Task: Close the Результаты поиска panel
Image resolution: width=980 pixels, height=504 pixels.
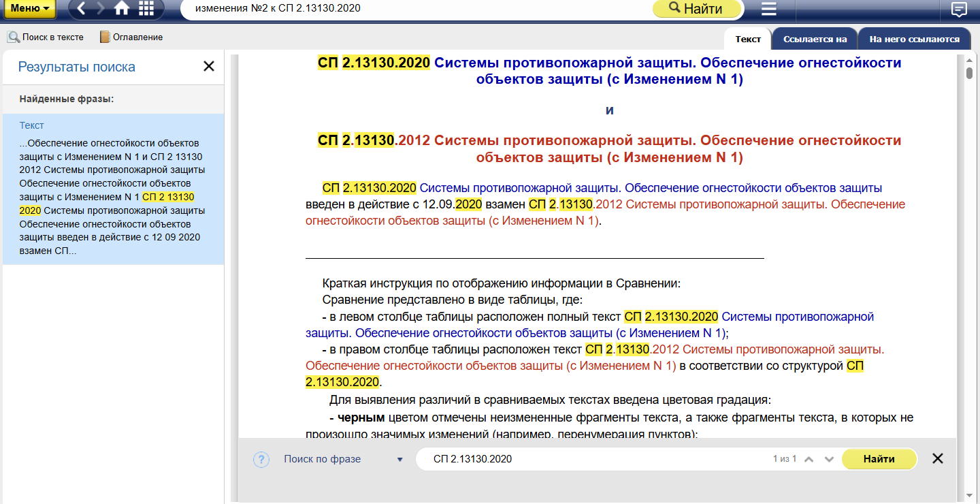Action: click(x=209, y=66)
